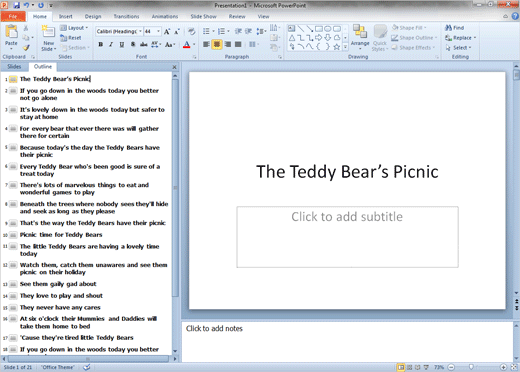Click Decrease List Level icon
The width and height of the screenshot is (520, 372).
pyautogui.click(x=238, y=31)
